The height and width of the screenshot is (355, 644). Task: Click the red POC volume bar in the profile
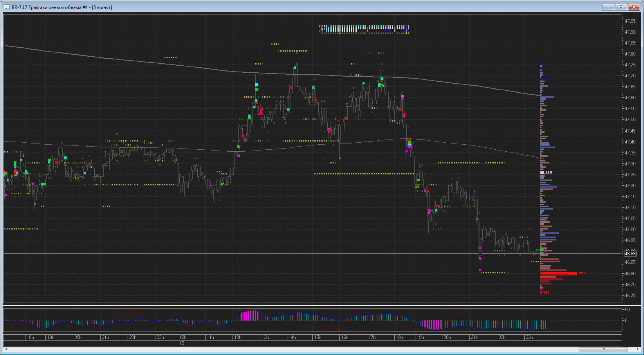pyautogui.click(x=559, y=273)
